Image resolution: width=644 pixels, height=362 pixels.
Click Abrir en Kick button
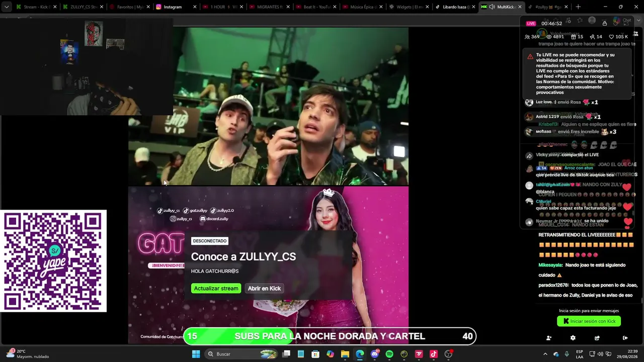(x=264, y=289)
